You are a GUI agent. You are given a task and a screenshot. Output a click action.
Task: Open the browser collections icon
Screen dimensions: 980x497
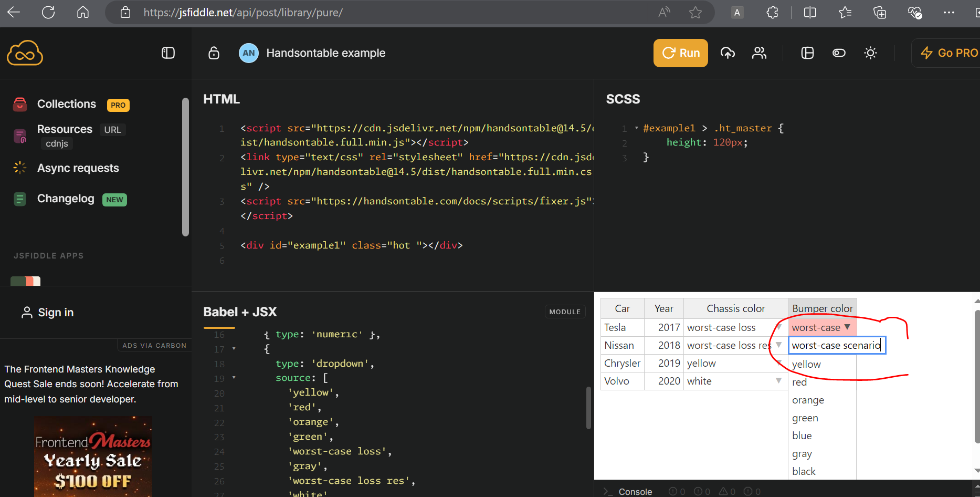pyautogui.click(x=880, y=12)
